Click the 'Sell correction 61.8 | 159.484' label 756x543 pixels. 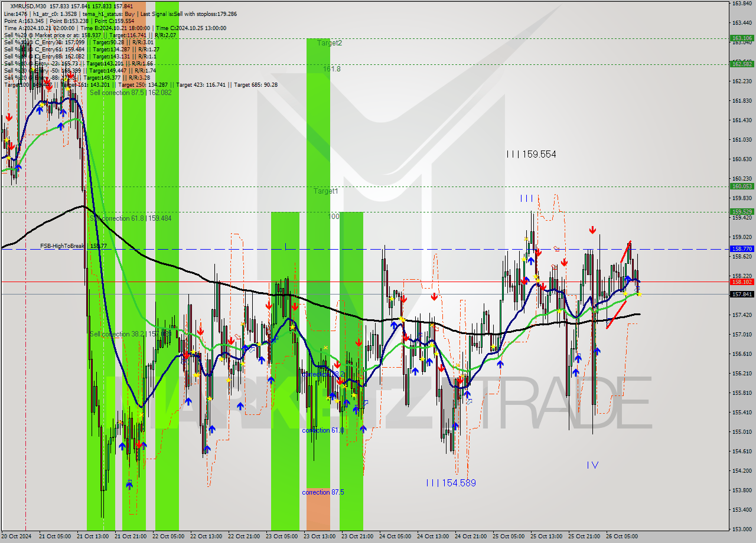(x=131, y=218)
